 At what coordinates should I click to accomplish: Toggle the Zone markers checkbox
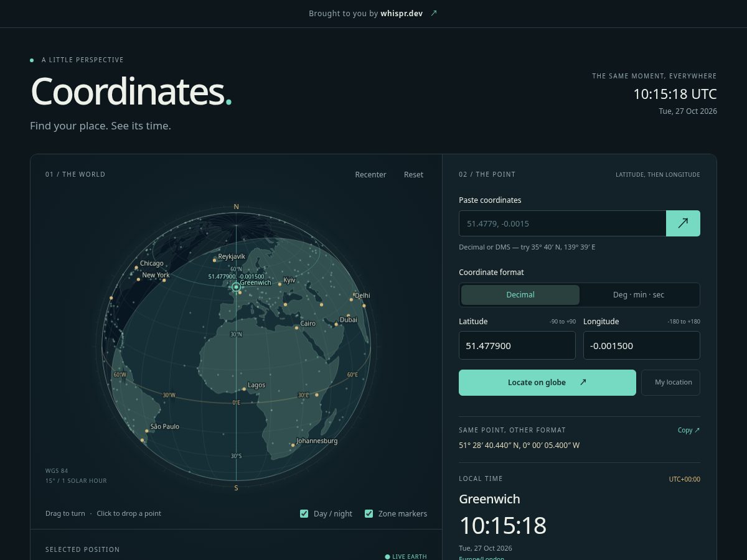point(369,513)
